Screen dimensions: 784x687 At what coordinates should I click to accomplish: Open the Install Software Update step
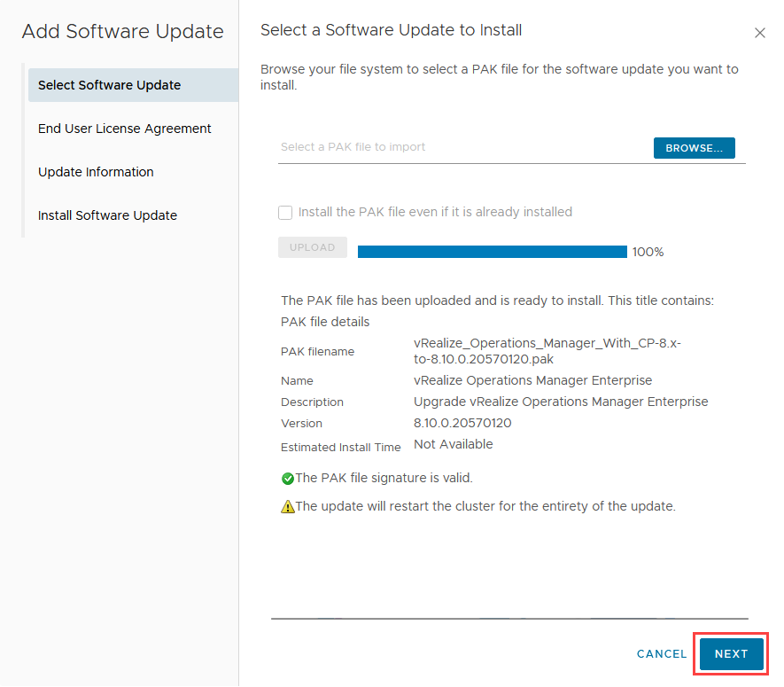pyautogui.click(x=107, y=215)
